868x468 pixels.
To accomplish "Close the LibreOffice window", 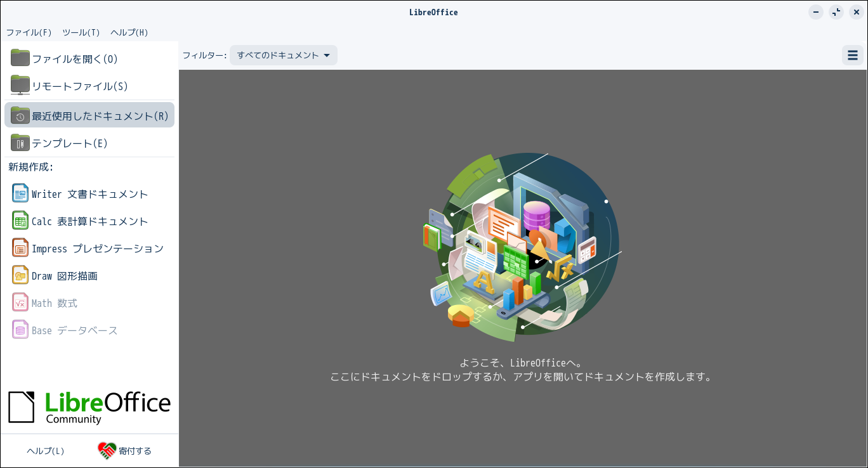I will [857, 12].
